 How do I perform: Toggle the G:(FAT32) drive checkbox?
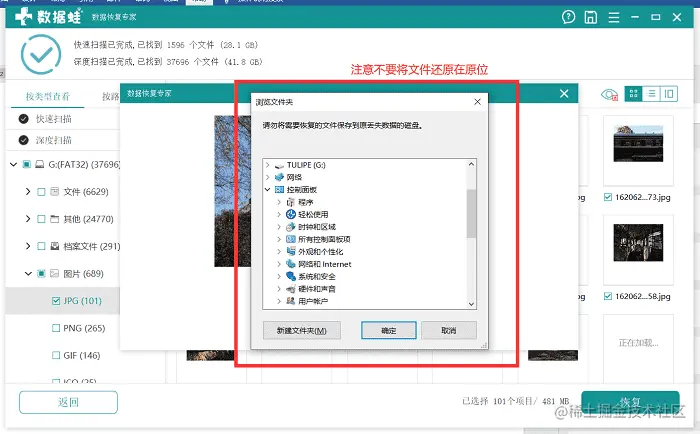pyautogui.click(x=26, y=164)
